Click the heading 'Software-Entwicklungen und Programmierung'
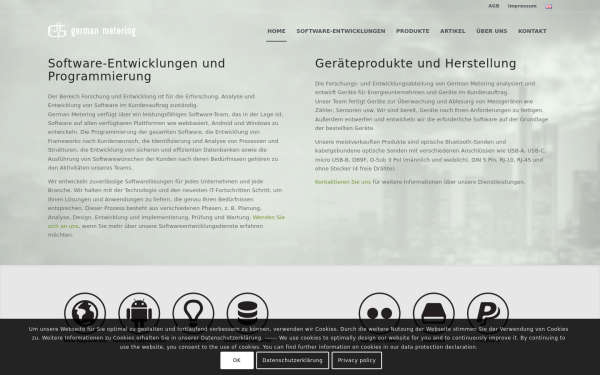The image size is (600, 375). [x=136, y=70]
